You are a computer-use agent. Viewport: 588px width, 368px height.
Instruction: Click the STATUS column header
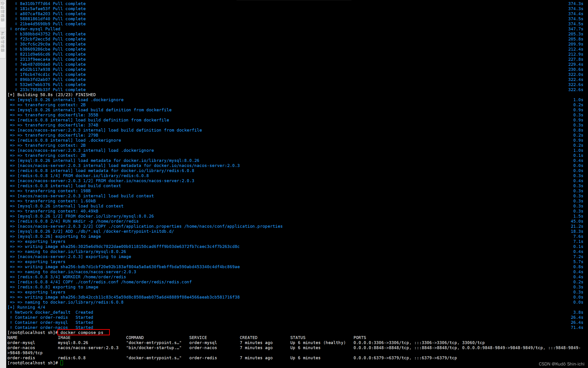[298, 338]
